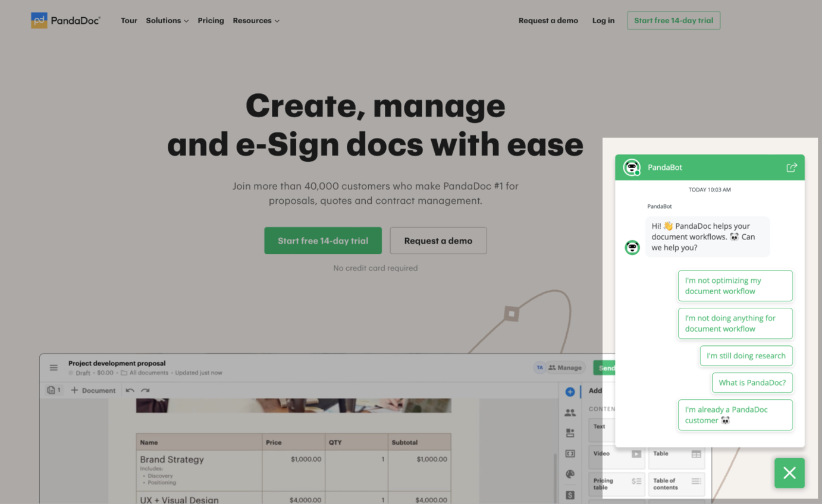Screen dimensions: 822x504
Task: Click the All documents folder breadcrumb
Action: pos(144,373)
